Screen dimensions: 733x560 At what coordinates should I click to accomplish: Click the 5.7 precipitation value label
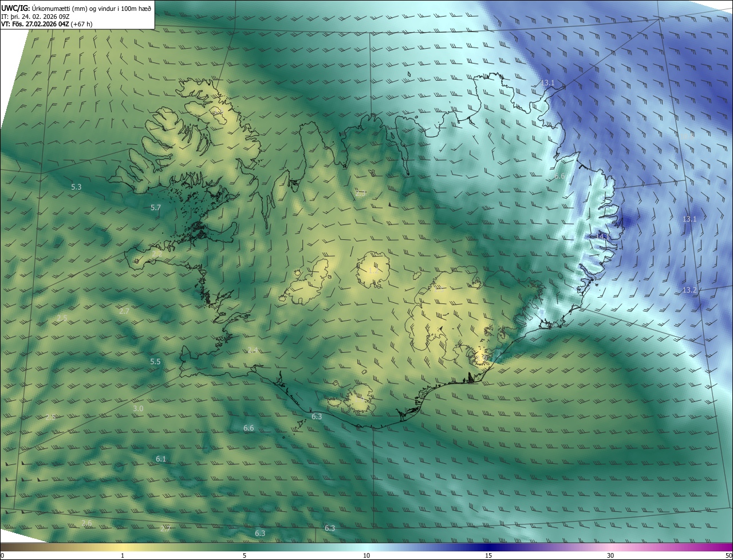coord(156,208)
